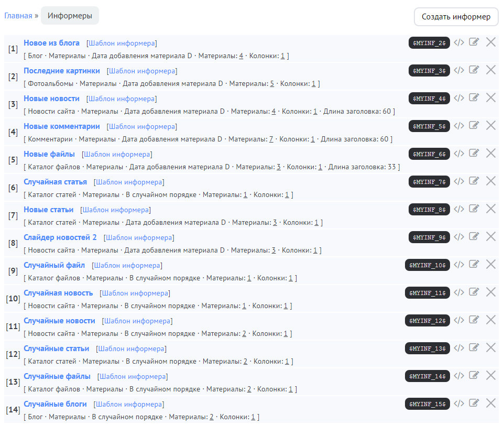Change Колонки value for Случайные файлы
504x425 pixels.
tap(291, 389)
